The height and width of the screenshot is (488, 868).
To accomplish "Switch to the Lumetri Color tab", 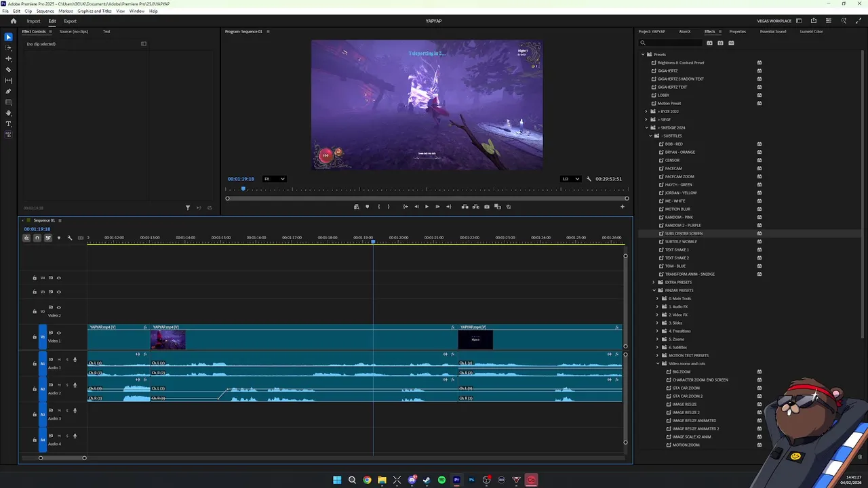I will [811, 31].
